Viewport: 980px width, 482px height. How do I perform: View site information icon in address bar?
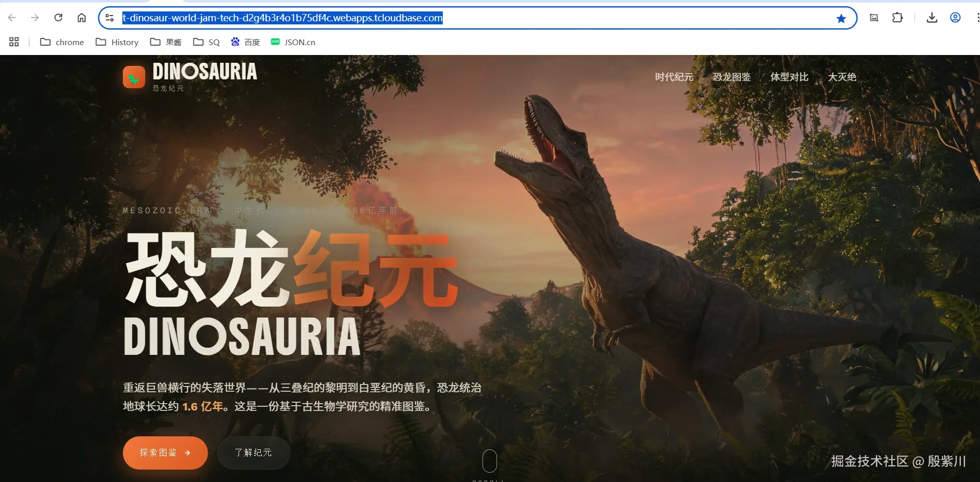tap(109, 18)
